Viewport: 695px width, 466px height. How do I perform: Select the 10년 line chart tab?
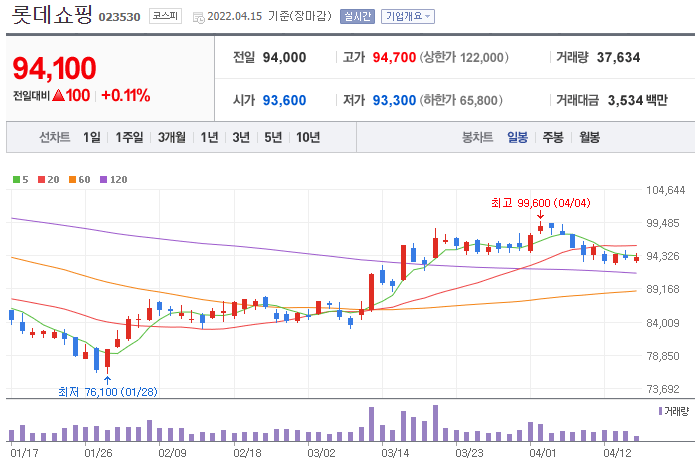pos(308,137)
